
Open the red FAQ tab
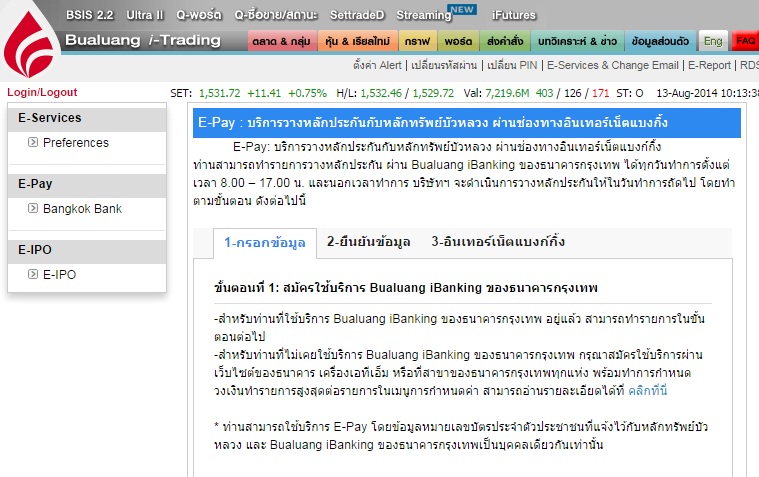pyautogui.click(x=744, y=41)
